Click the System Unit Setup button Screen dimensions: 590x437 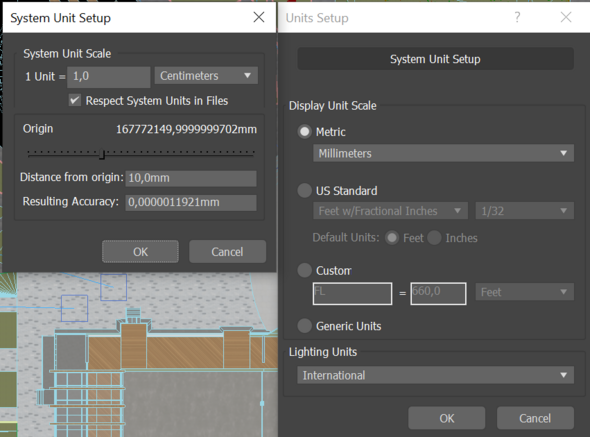point(435,59)
